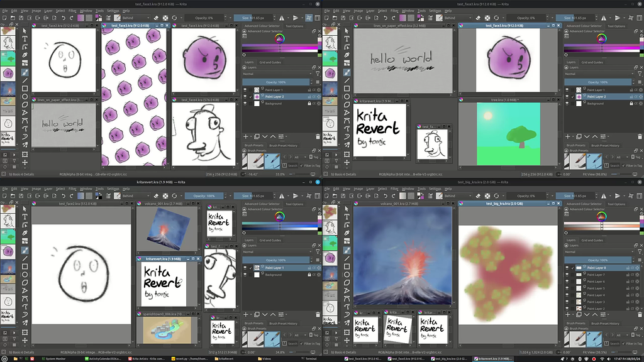644x362 pixels.
Task: Select Move tool in kritarevert.kra window
Action: tap(25, 340)
